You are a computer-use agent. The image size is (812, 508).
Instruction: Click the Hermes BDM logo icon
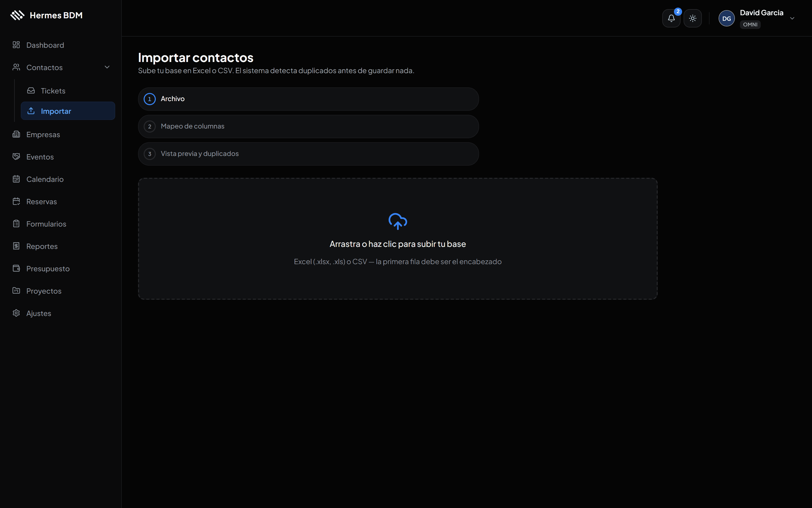(x=18, y=15)
